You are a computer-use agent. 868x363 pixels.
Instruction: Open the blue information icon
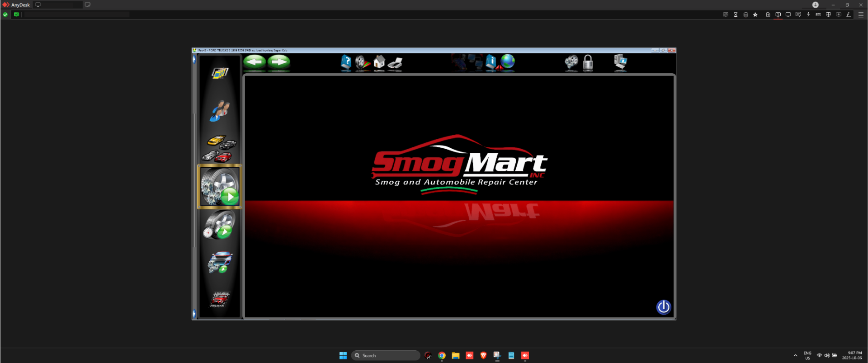(491, 62)
